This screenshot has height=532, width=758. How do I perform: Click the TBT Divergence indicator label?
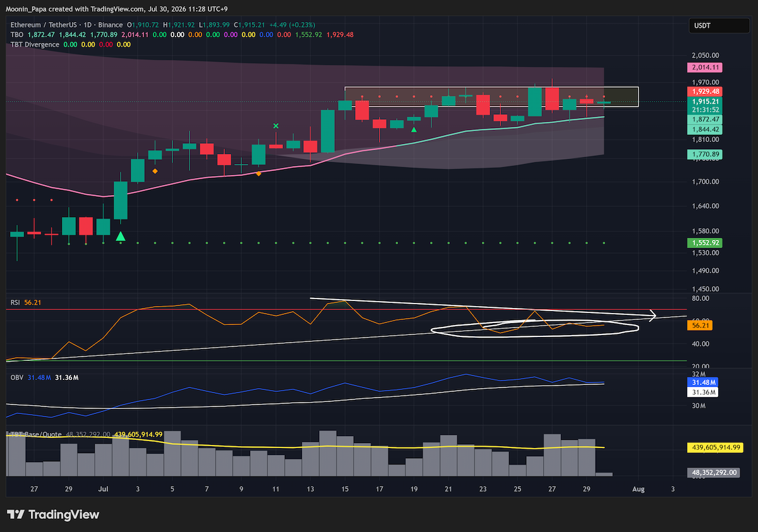(35, 44)
